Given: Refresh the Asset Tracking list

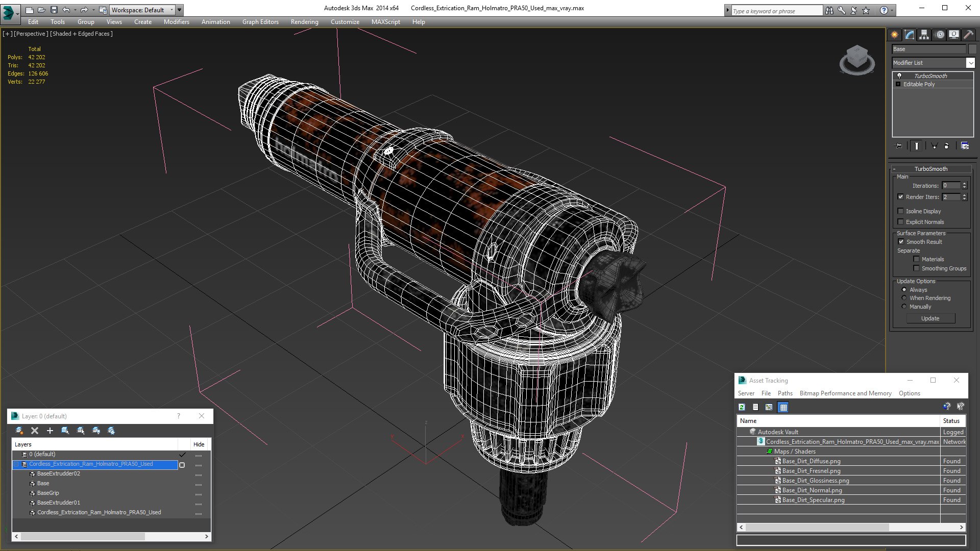Looking at the screenshot, I should (x=742, y=407).
